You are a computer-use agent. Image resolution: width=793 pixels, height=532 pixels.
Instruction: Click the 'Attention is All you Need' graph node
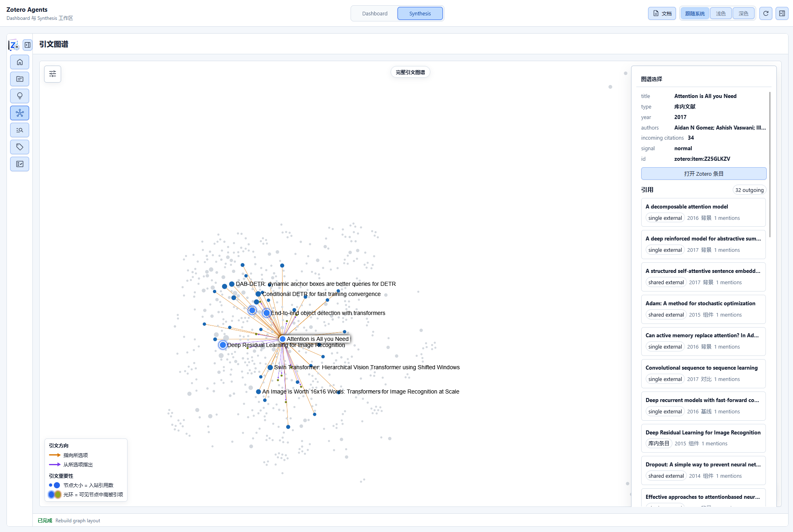pos(283,339)
